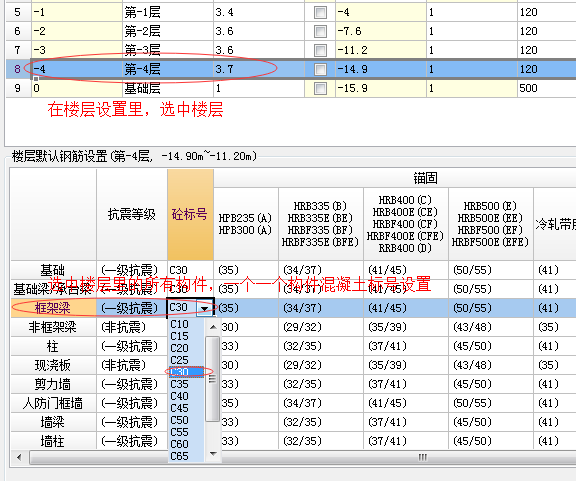Choose highlighted C30 in the grade list
This screenshot has height=481, width=576.
point(186,372)
